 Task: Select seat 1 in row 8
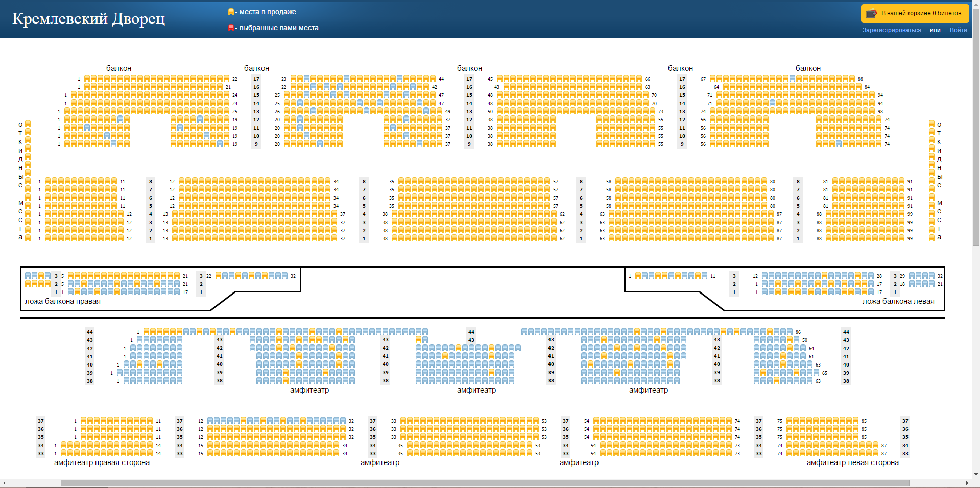click(x=48, y=181)
